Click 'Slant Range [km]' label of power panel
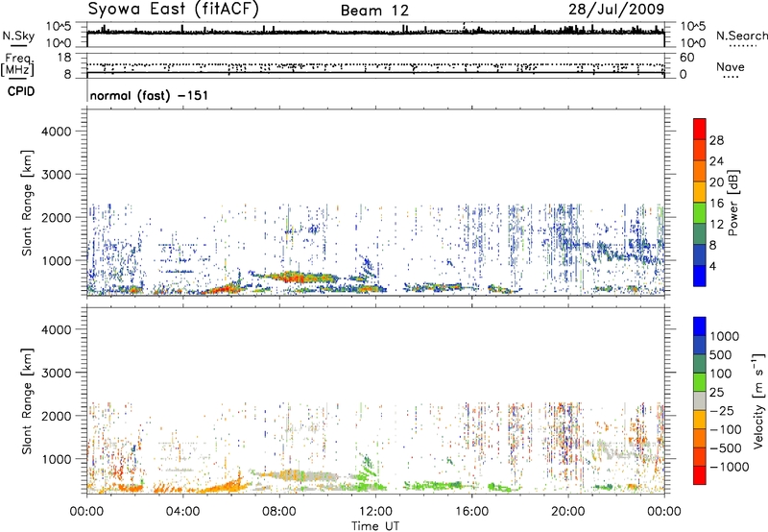768x532 pixels. [x=27, y=203]
